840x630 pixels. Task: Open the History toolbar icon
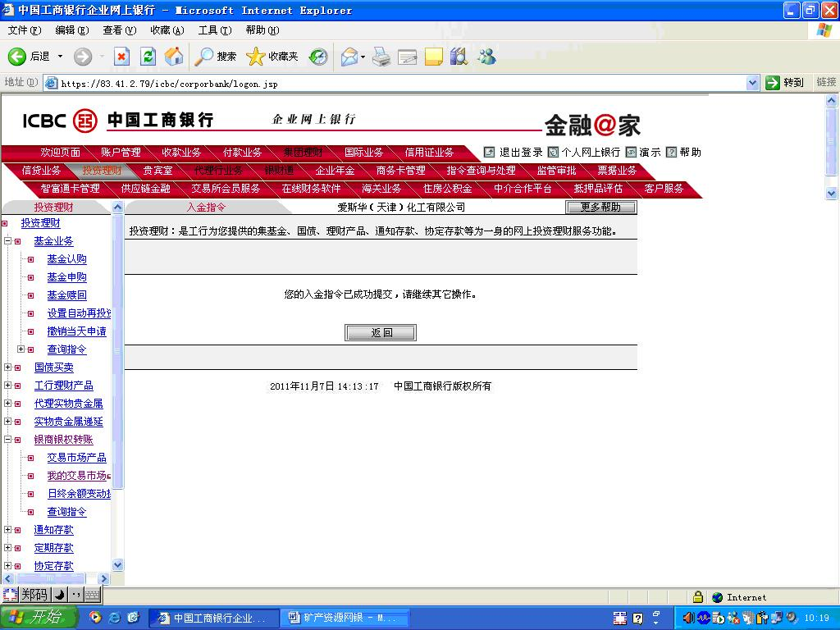click(x=318, y=57)
